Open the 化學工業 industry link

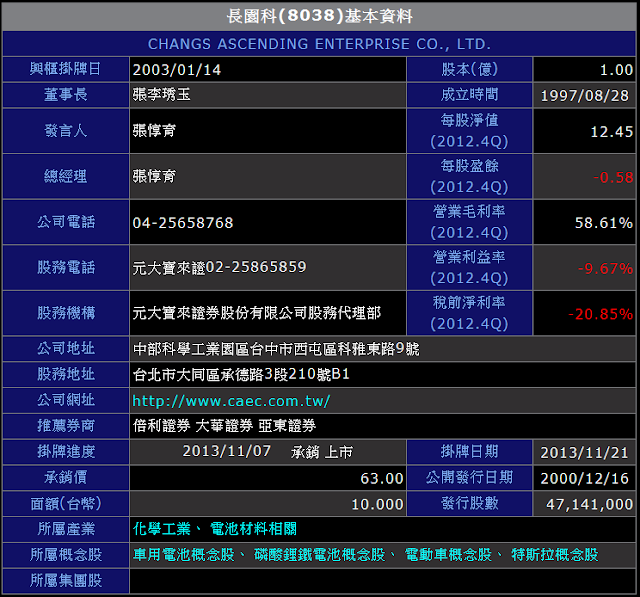(x=162, y=529)
